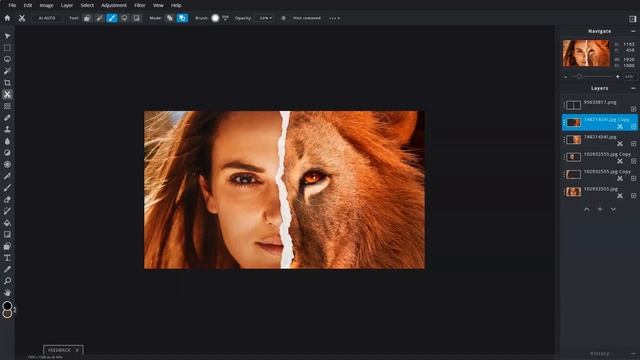Select the Cutout scissors tool in the left toolbar
640x360 pixels.
pos(7,94)
